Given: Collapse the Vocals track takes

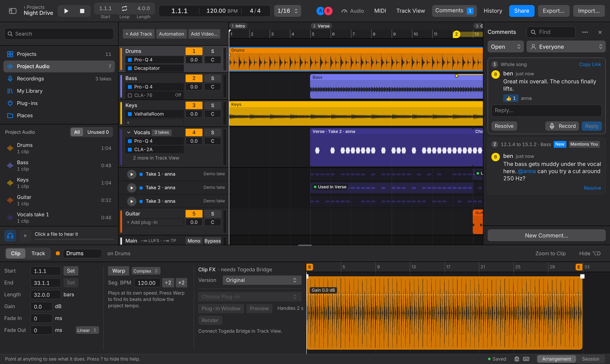Looking at the screenshot, I should 129,132.
